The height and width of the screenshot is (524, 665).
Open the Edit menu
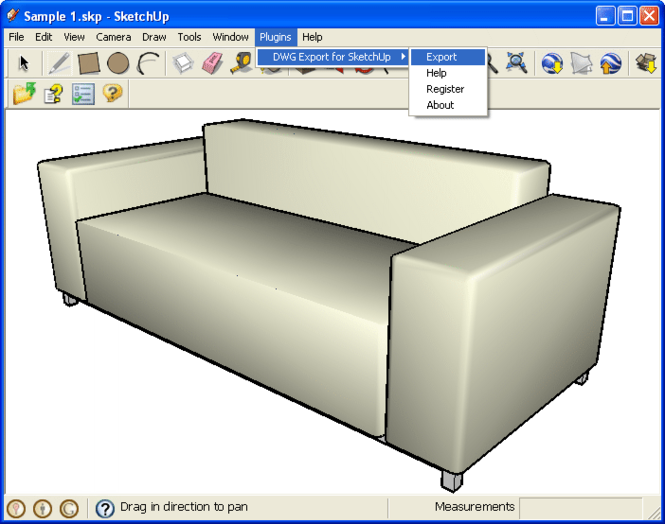pyautogui.click(x=43, y=37)
